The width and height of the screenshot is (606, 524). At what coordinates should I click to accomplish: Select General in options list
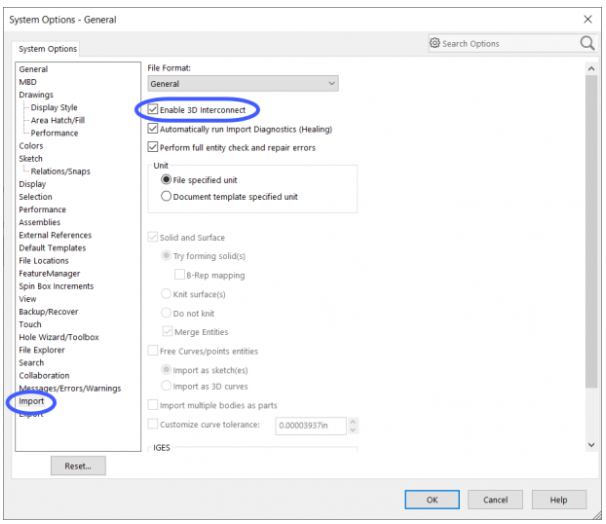(33, 69)
